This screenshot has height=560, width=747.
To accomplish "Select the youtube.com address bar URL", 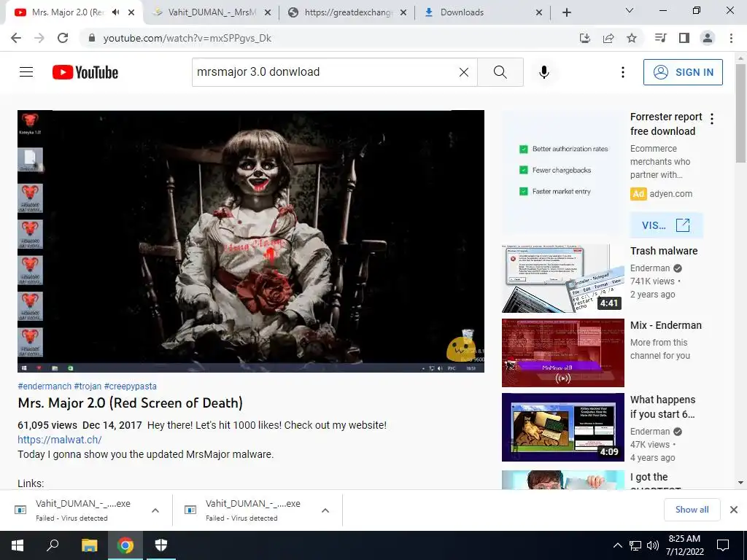I will tap(187, 38).
